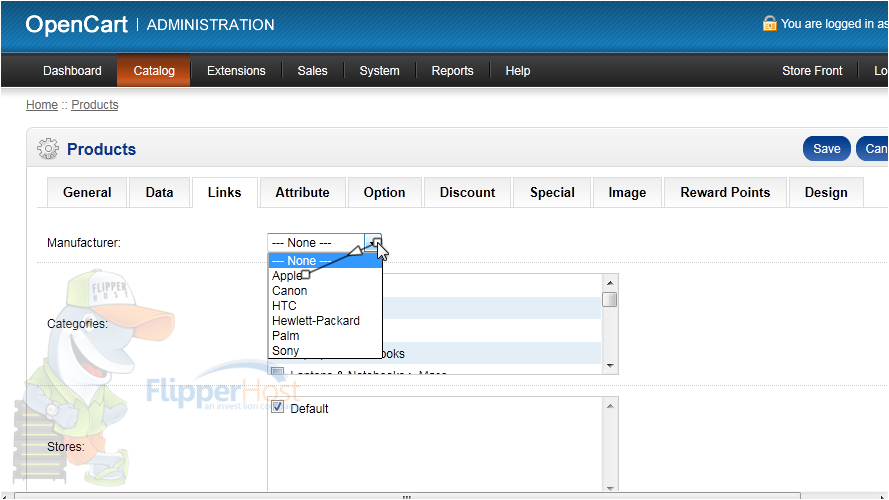Viewport: 889px width, 500px height.
Task: Click the Cancel button
Action: pyautogui.click(x=873, y=149)
